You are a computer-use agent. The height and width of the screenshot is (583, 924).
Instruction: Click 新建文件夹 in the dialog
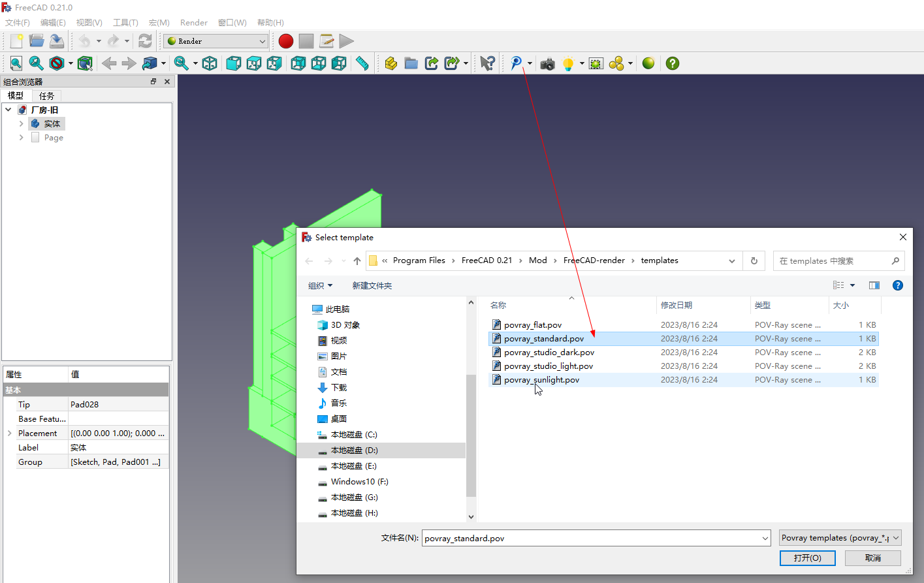point(372,285)
